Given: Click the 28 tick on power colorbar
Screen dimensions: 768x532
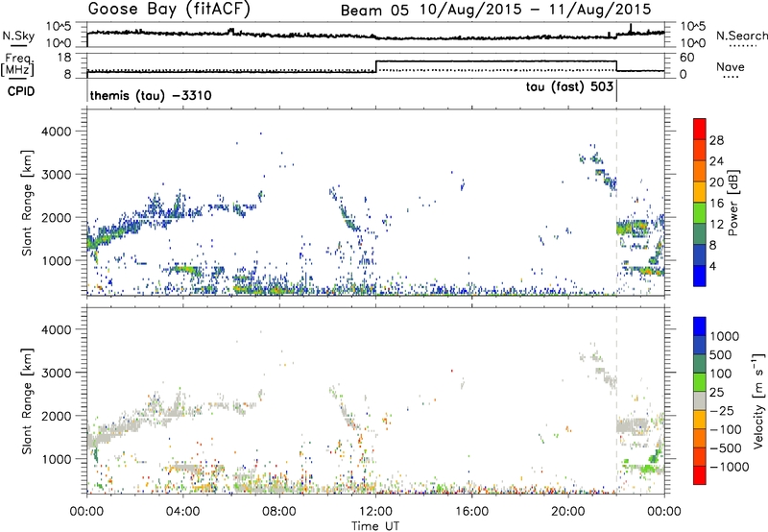Looking at the screenshot, I should 716,140.
